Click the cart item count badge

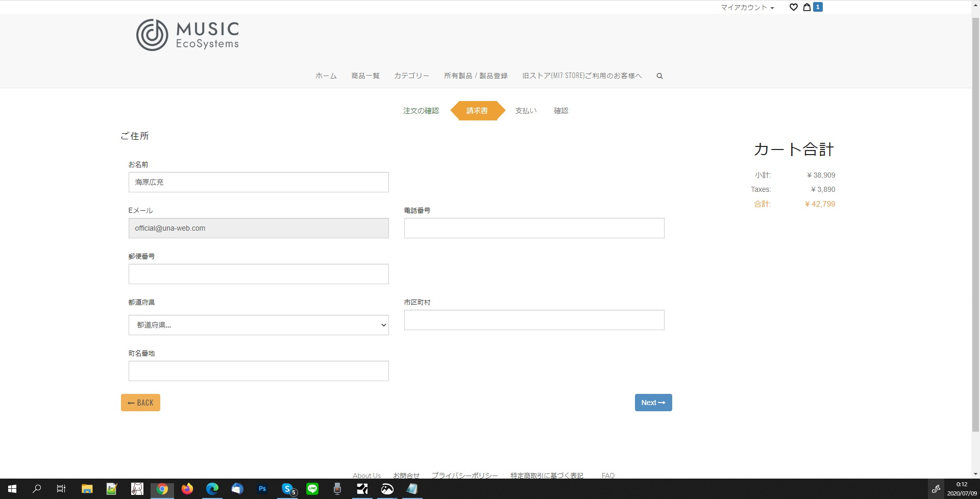(x=818, y=7)
